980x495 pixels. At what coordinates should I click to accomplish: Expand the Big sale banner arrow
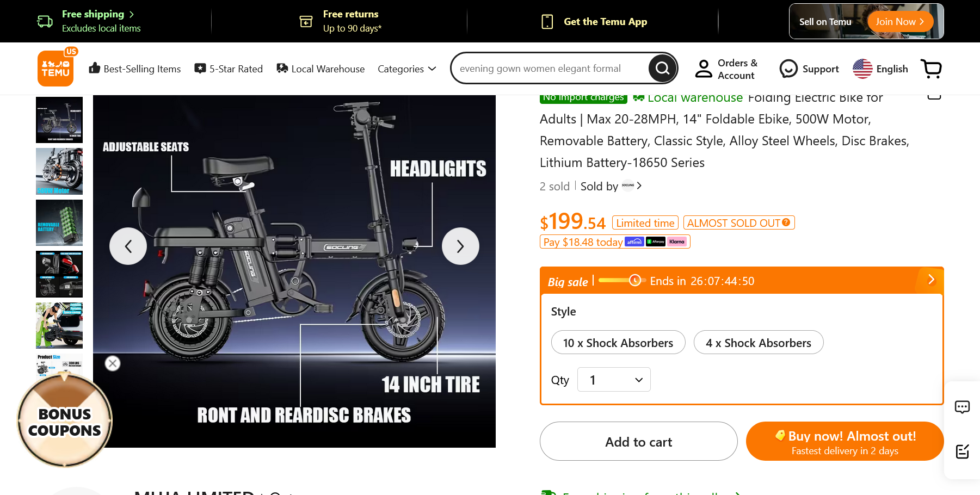point(931,280)
